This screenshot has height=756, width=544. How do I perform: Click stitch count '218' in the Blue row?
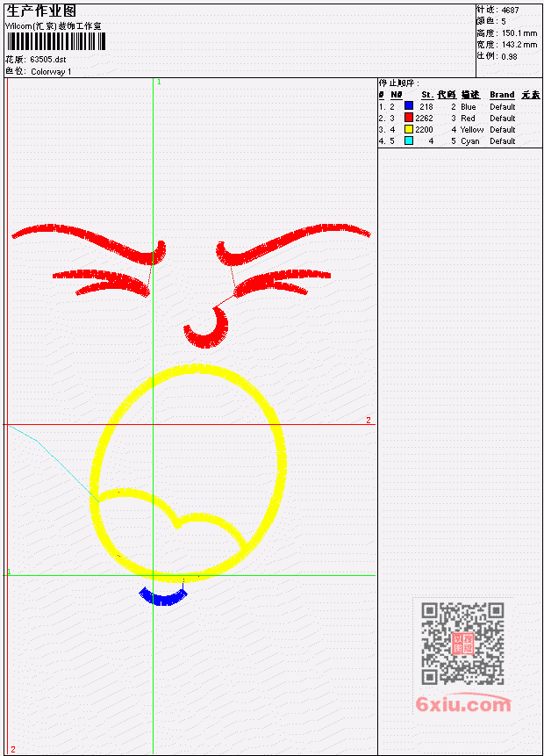coord(426,106)
